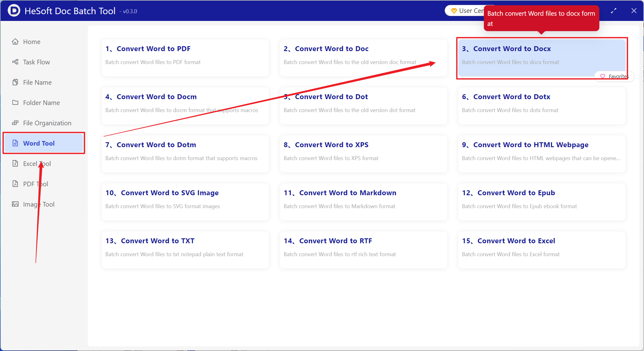Screen dimensions: 644x351
Task: Click 'Batch convert Word files to Excel format' text
Action: 511,254
